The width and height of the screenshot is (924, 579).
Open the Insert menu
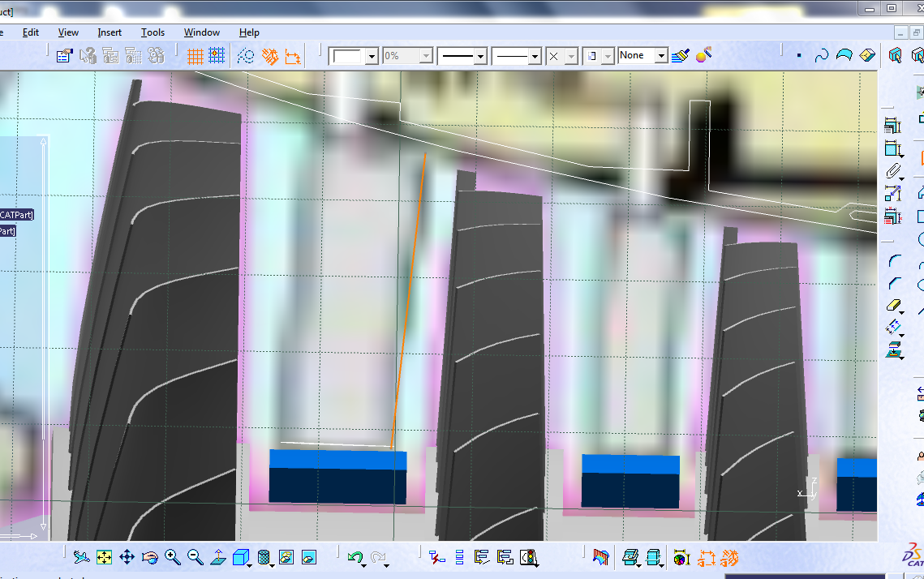[x=110, y=32]
